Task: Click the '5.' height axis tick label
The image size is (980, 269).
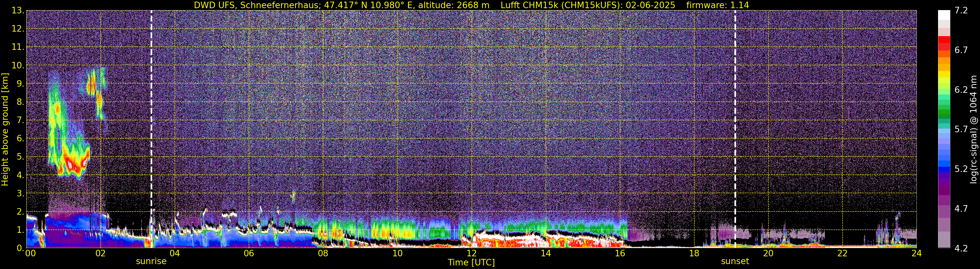Action: [x=20, y=157]
